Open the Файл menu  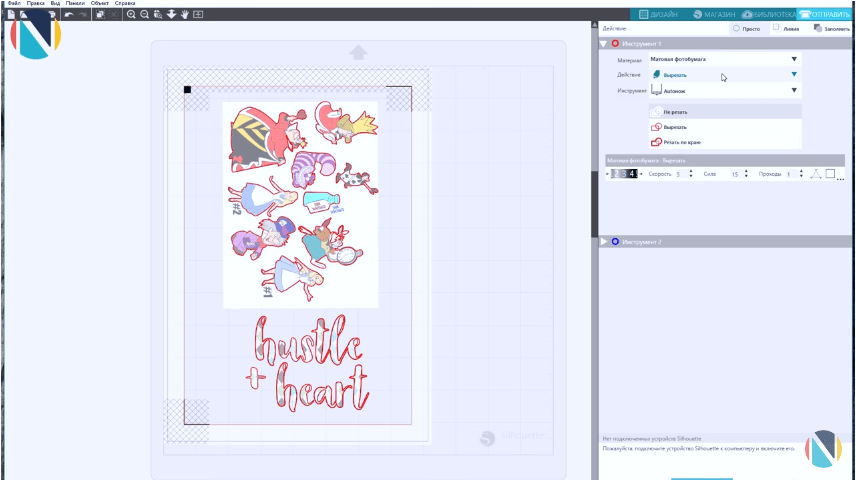point(14,3)
